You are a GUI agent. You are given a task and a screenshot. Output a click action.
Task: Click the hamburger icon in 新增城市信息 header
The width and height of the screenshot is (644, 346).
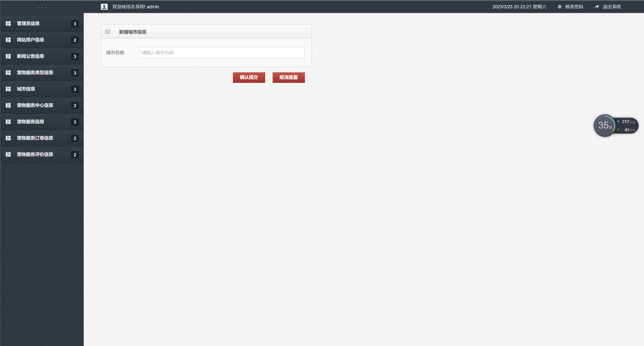[x=107, y=32]
